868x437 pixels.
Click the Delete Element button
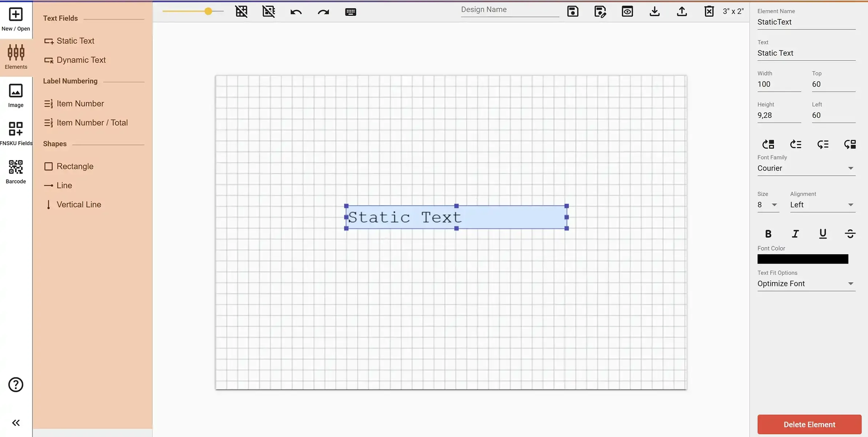coord(809,424)
